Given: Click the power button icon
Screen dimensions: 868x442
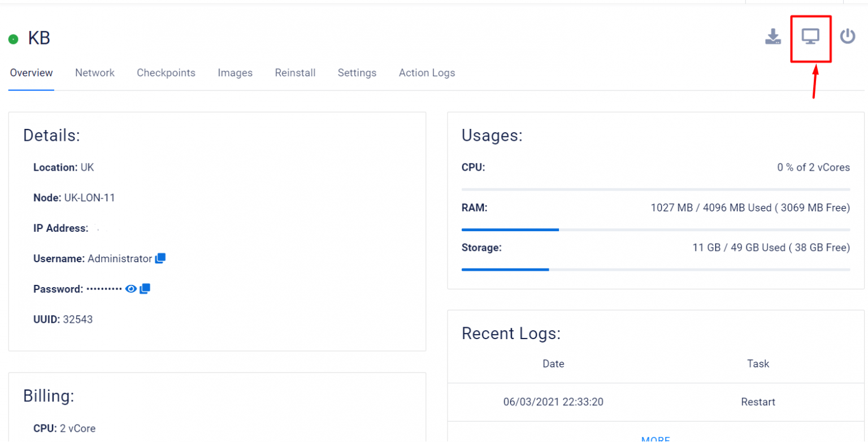Looking at the screenshot, I should click(x=847, y=37).
